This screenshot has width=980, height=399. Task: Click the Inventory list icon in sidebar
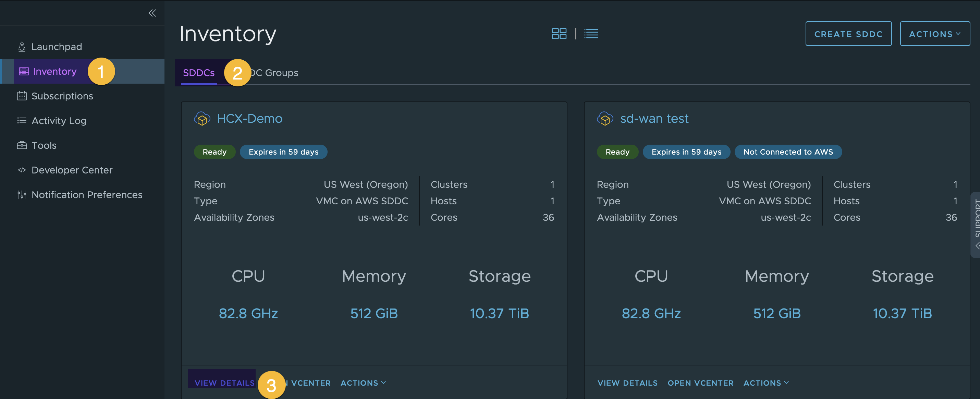point(24,71)
